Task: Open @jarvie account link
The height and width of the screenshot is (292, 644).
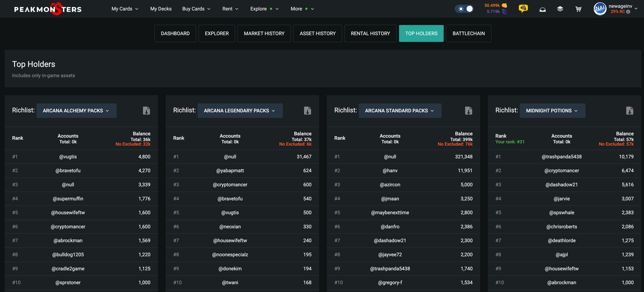Action: coord(561,199)
